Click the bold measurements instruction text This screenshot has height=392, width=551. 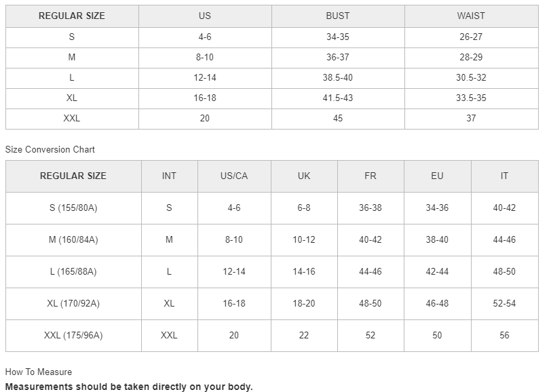pos(129,387)
